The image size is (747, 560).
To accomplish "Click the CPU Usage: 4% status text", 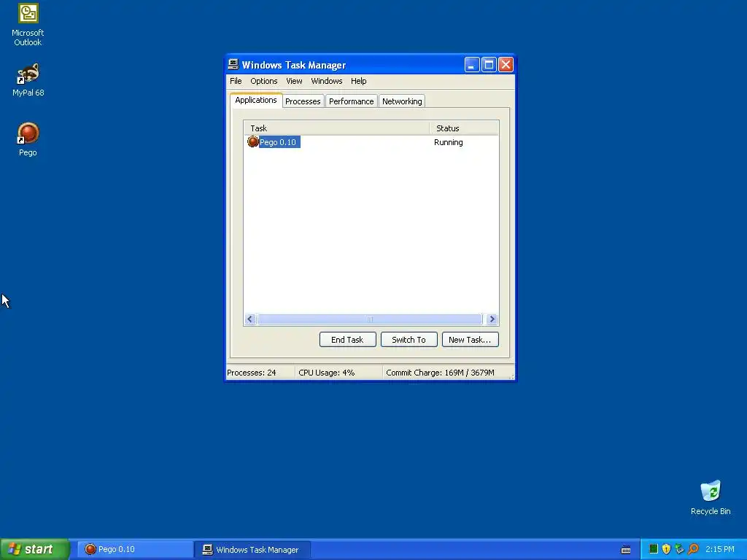I will pos(326,373).
